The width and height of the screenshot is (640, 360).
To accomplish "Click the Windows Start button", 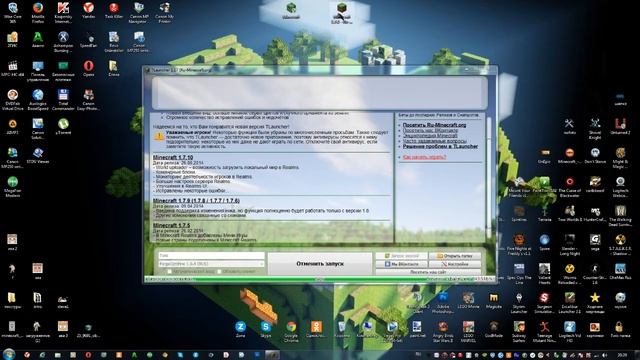I will (9, 354).
